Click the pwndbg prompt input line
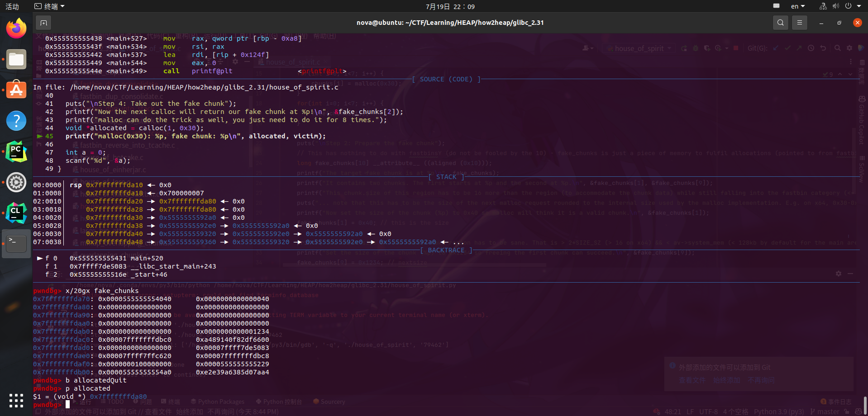This screenshot has width=868, height=416. pyautogui.click(x=68, y=405)
